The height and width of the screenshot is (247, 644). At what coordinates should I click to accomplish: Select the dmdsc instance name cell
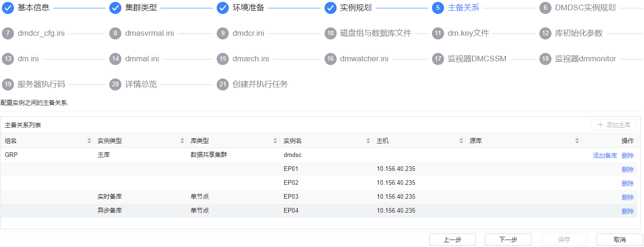pos(292,155)
